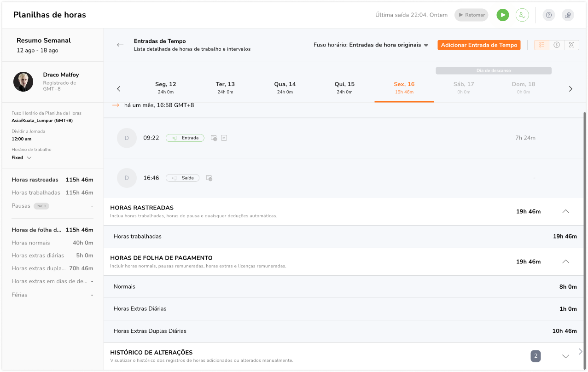The image size is (588, 372).
Task: Switch to the face scan view icon
Action: [x=572, y=45]
